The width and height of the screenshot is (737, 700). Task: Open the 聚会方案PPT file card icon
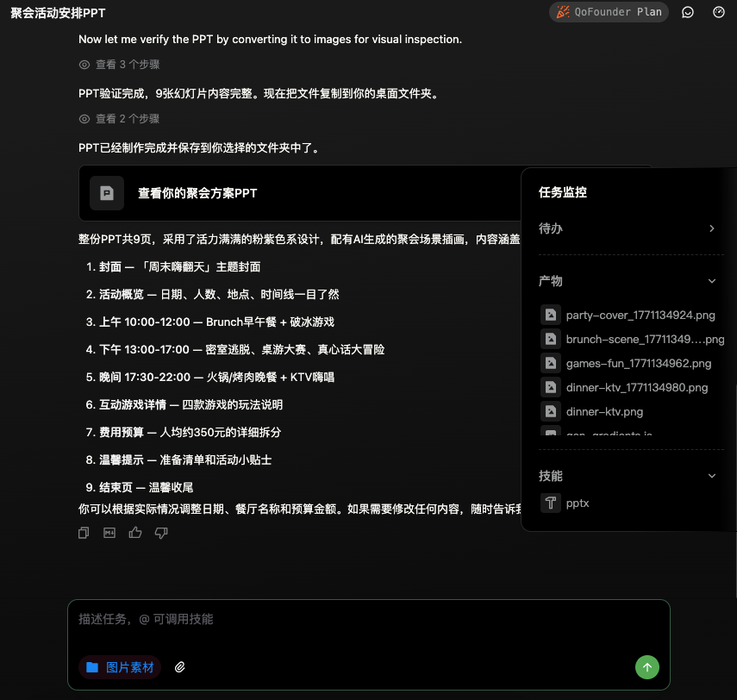[x=107, y=193]
